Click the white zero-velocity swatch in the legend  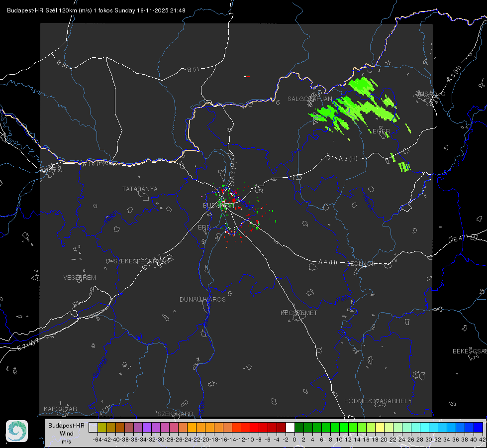click(x=290, y=428)
